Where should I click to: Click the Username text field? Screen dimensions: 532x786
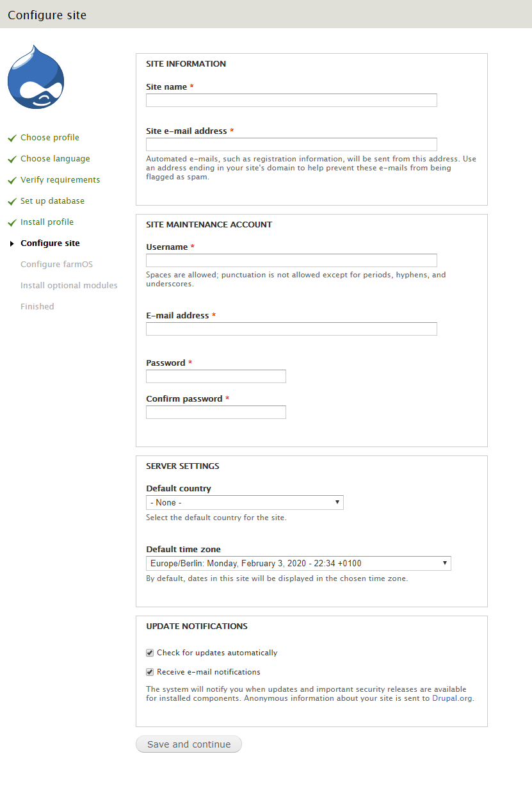pyautogui.click(x=291, y=261)
